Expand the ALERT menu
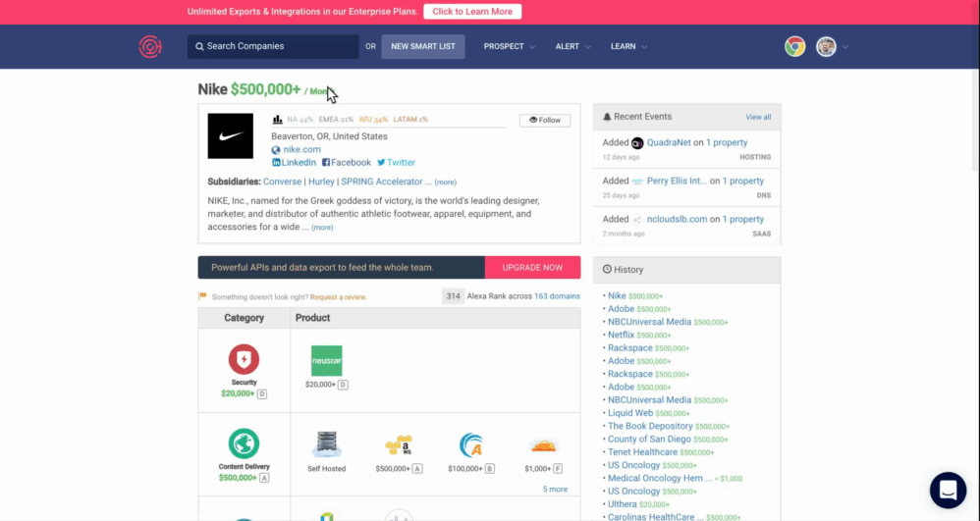This screenshot has width=980, height=521. pos(573,47)
